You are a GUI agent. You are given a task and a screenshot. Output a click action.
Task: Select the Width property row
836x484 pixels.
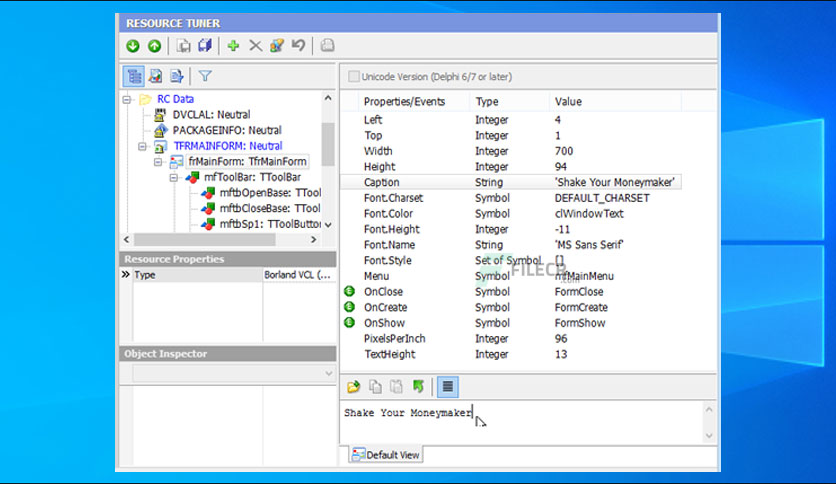[x=511, y=151]
